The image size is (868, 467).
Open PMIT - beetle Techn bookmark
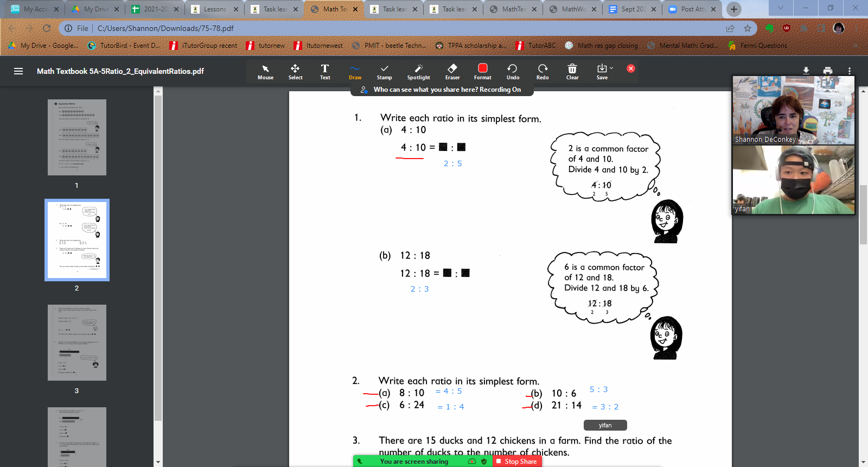[x=389, y=46]
